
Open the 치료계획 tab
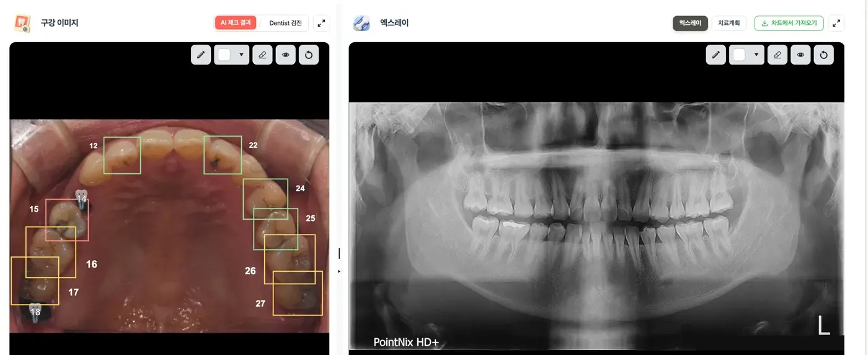(728, 23)
